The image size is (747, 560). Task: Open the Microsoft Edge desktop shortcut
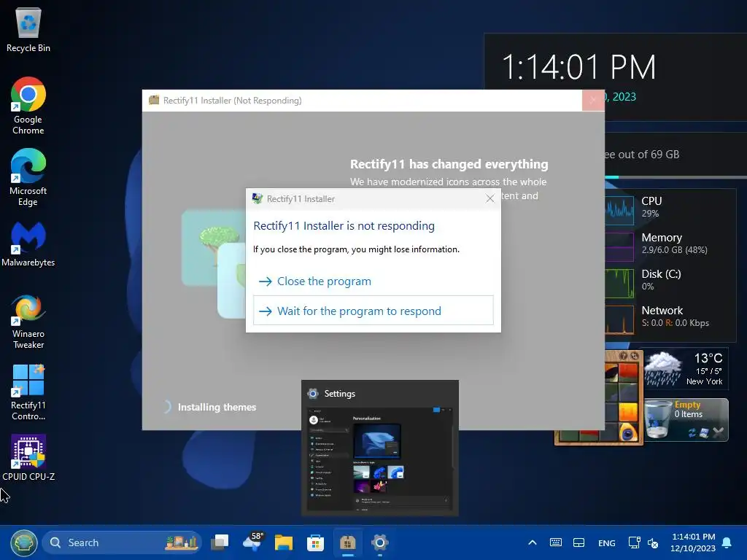point(28,177)
